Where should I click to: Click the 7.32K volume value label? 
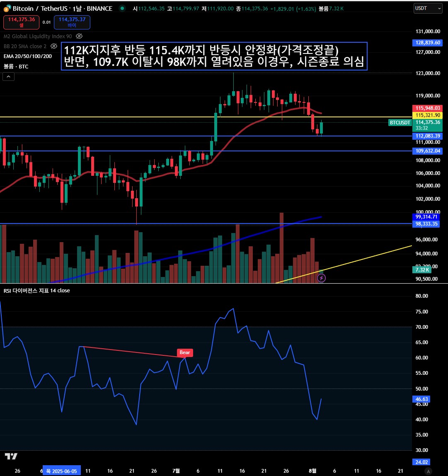(422, 270)
